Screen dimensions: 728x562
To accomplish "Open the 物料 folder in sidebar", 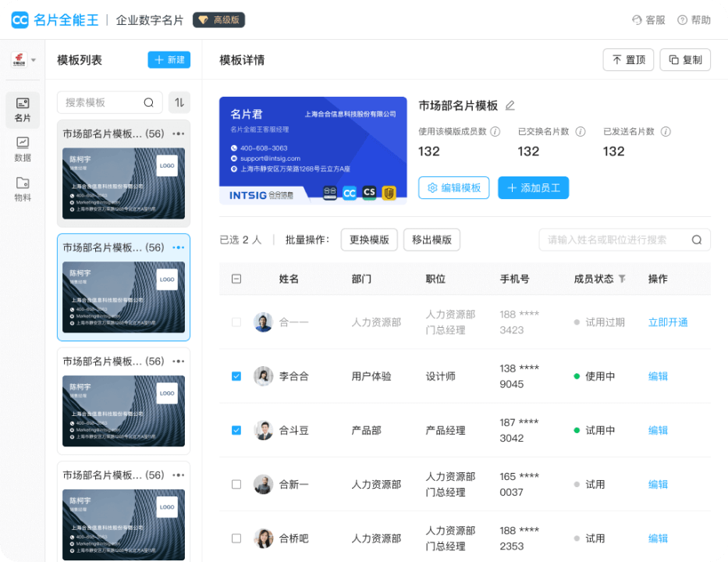I will [x=23, y=189].
